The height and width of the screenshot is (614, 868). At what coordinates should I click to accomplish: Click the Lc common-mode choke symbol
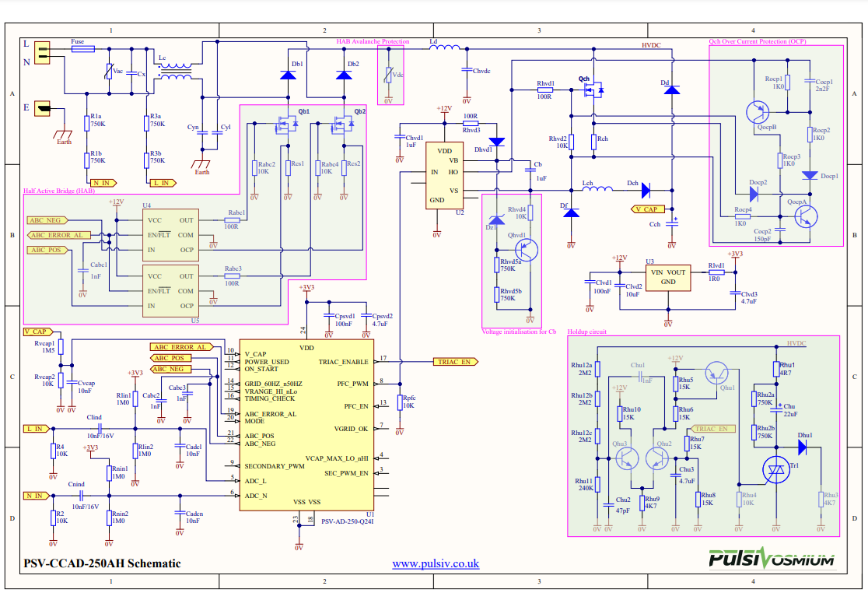coord(175,72)
